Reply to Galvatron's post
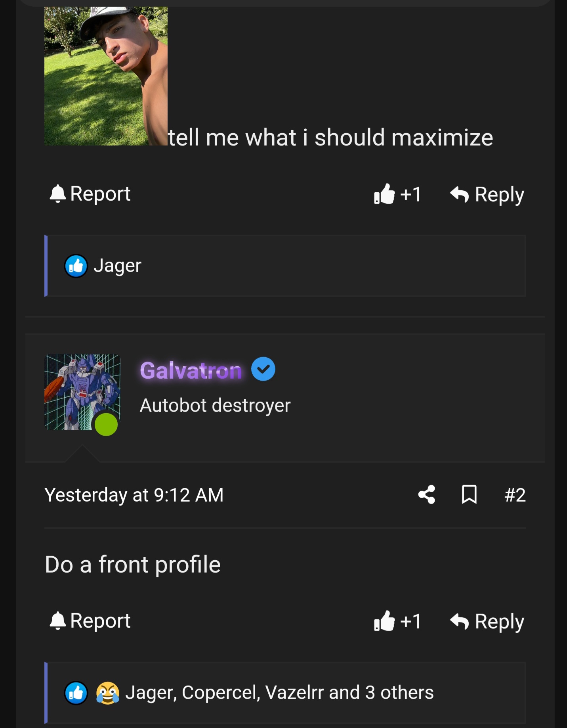567x728 pixels. 487,621
